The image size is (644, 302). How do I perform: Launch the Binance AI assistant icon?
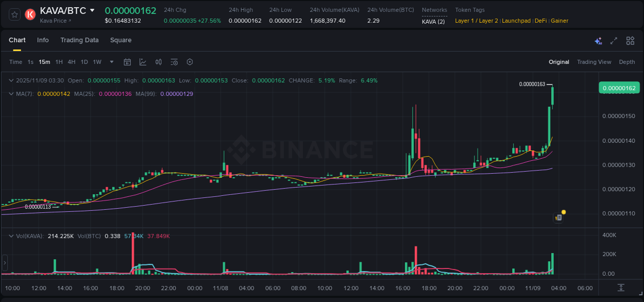click(598, 40)
